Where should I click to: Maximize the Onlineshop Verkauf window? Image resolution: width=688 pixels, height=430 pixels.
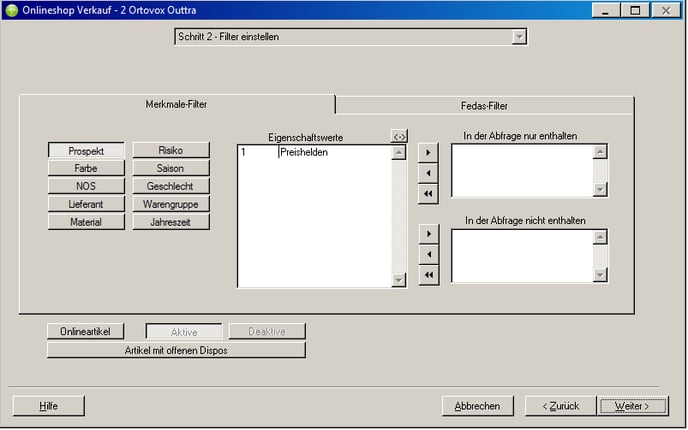pyautogui.click(x=635, y=11)
